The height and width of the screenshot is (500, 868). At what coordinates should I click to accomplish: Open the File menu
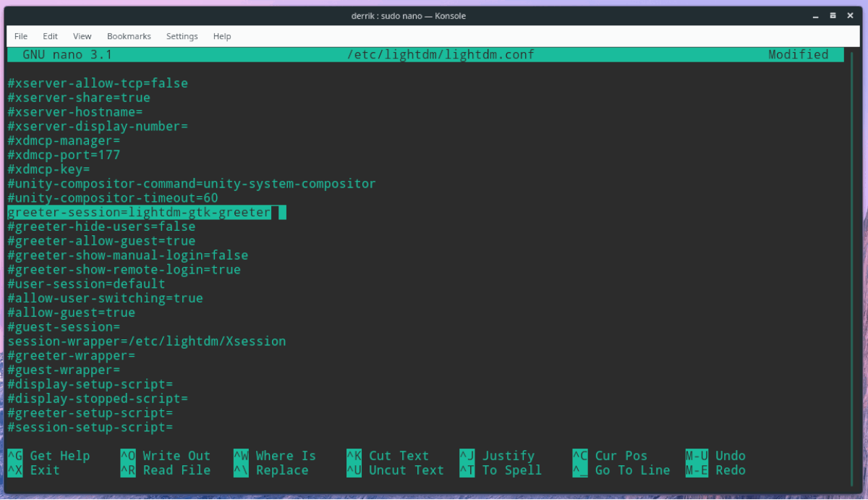click(x=21, y=36)
